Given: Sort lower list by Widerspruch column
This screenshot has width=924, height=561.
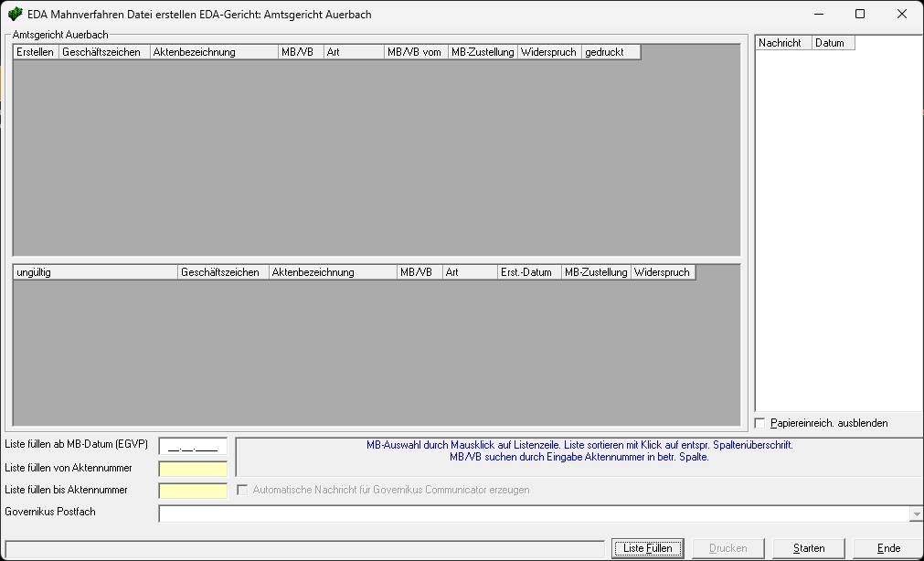Looking at the screenshot, I should (x=663, y=272).
